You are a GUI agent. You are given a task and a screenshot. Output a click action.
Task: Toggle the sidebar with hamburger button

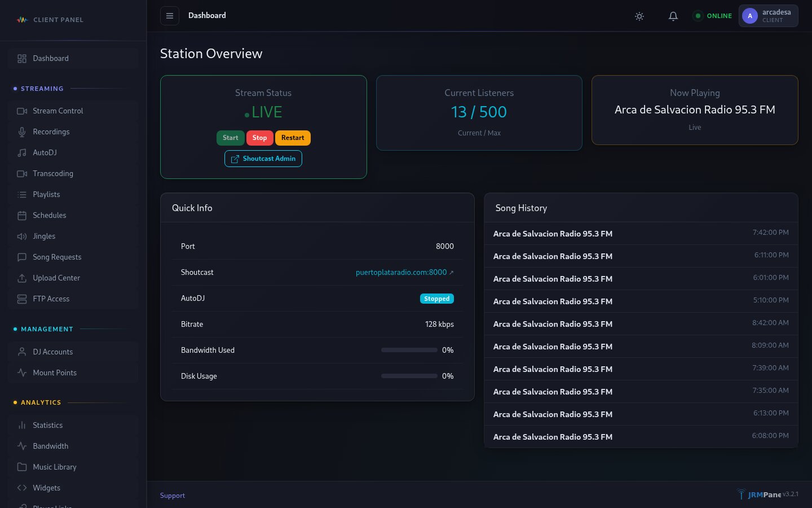click(170, 16)
